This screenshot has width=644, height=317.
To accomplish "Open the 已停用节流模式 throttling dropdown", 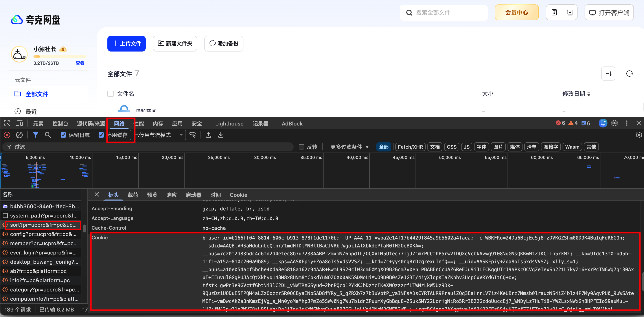I will coord(158,135).
